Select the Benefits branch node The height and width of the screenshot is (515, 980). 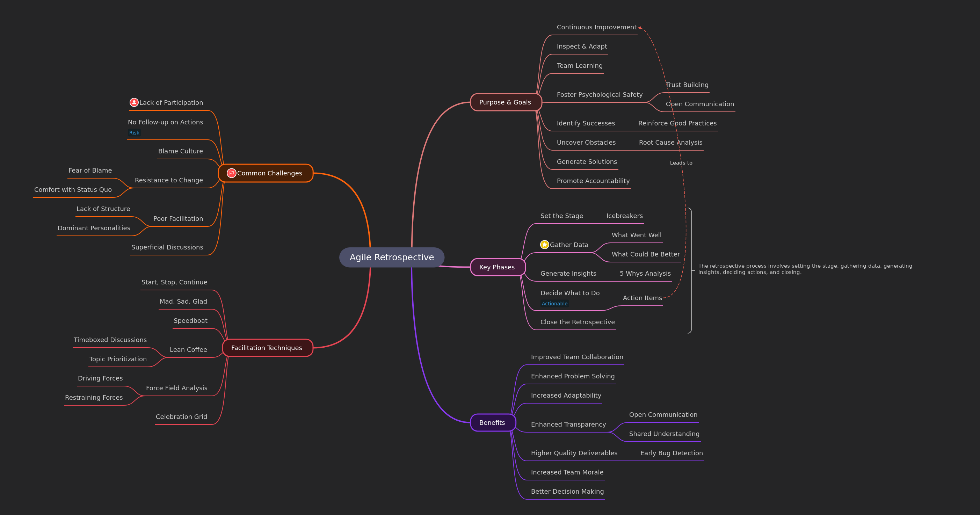pos(492,422)
